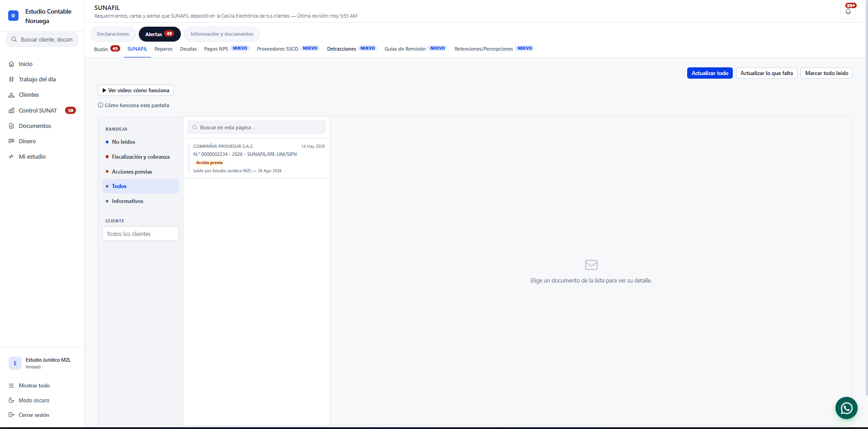This screenshot has height=429, width=868.
Task: Go to the Buzón sub-tab
Action: (107, 49)
